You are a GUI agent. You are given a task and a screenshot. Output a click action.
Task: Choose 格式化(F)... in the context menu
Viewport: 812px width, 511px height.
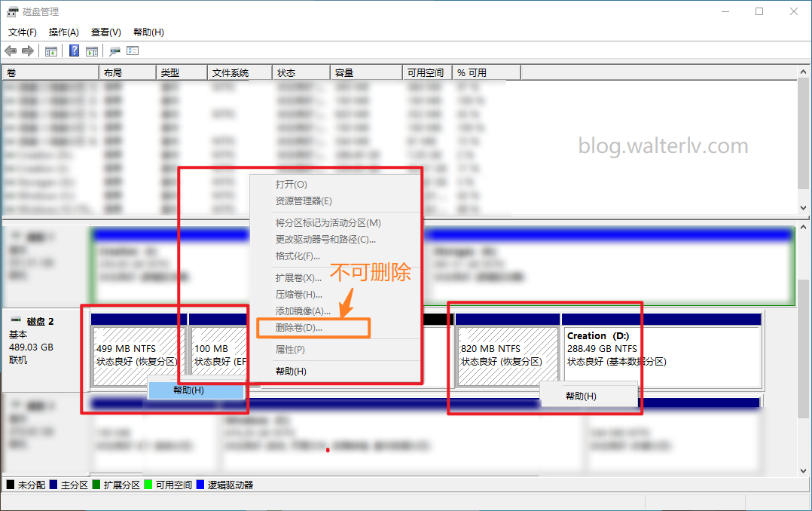(x=298, y=256)
